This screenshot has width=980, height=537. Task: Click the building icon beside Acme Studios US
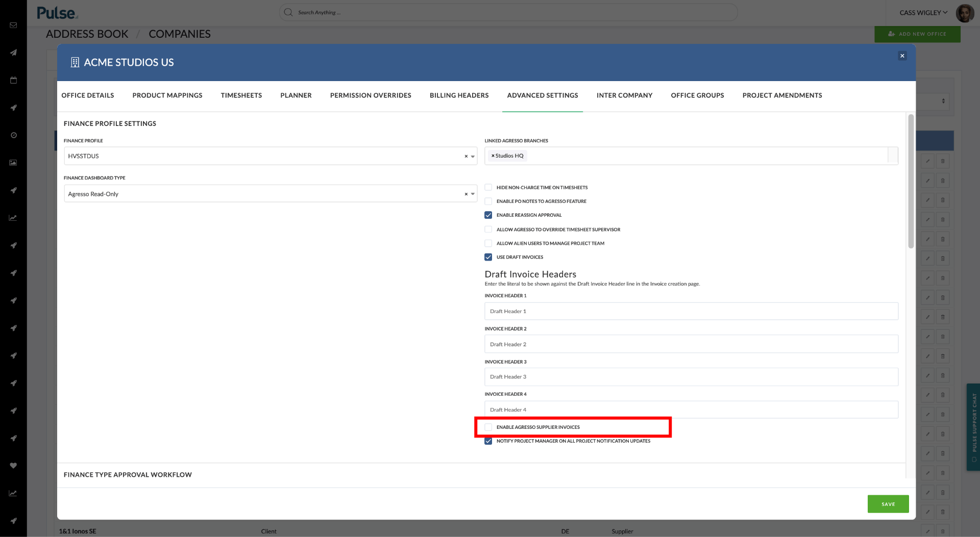click(75, 62)
